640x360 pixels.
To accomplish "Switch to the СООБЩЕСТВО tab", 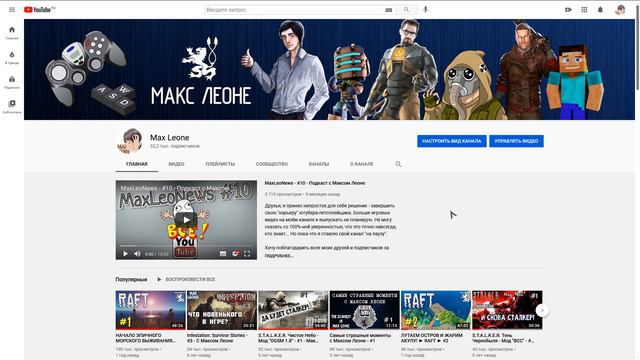I will pyautogui.click(x=272, y=164).
